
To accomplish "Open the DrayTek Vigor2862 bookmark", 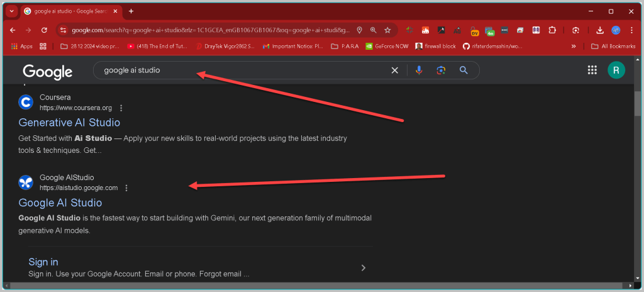I will [x=225, y=46].
